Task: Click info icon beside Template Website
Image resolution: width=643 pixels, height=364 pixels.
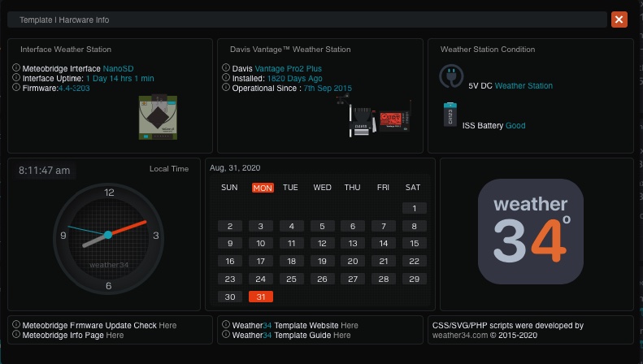Action: (x=226, y=324)
